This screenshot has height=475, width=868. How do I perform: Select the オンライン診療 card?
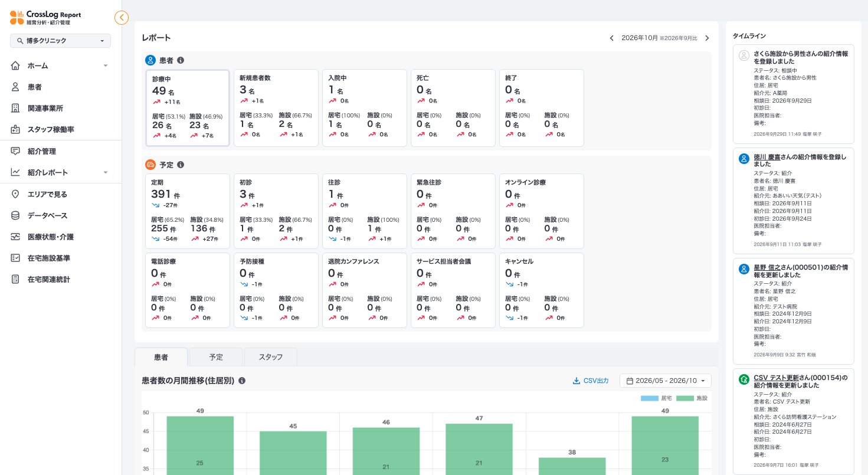[542, 211]
